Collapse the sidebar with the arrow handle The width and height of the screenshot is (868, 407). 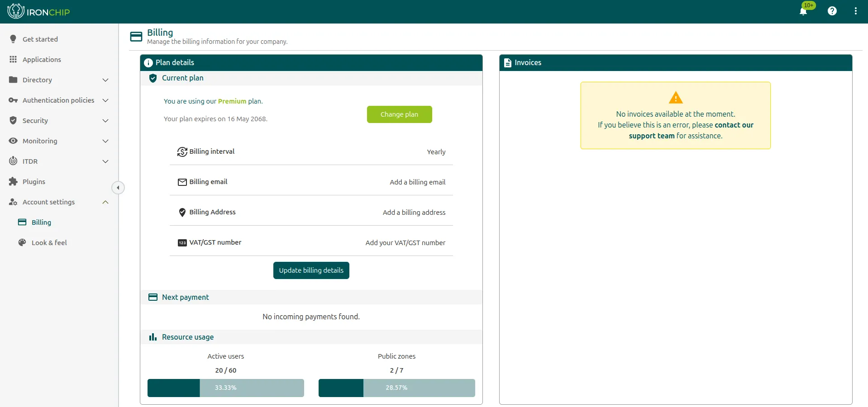tap(118, 188)
